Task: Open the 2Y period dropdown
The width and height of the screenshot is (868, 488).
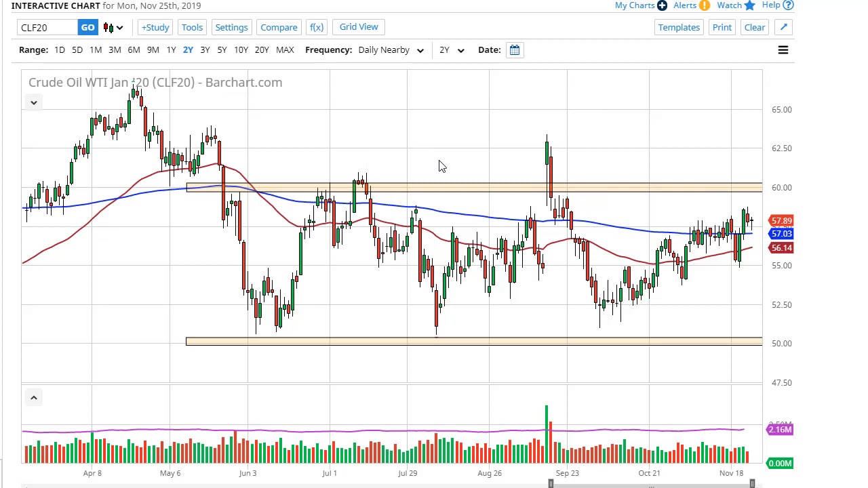Action: 451,49
